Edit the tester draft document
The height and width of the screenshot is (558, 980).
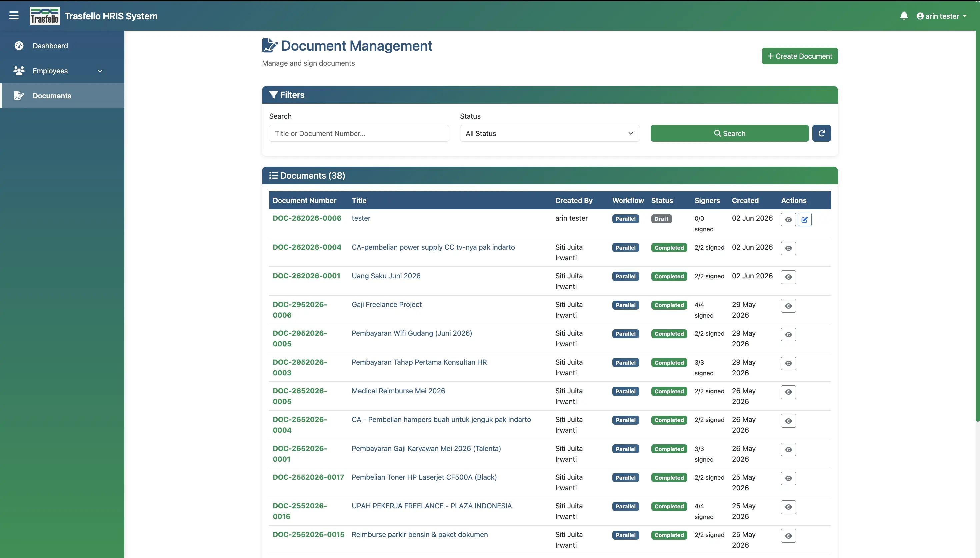[805, 220]
